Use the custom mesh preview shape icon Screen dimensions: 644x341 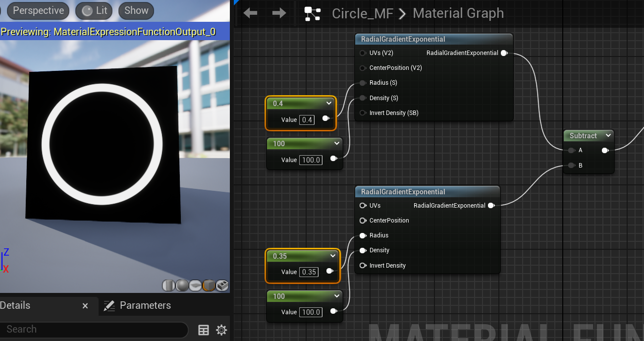[x=222, y=285]
